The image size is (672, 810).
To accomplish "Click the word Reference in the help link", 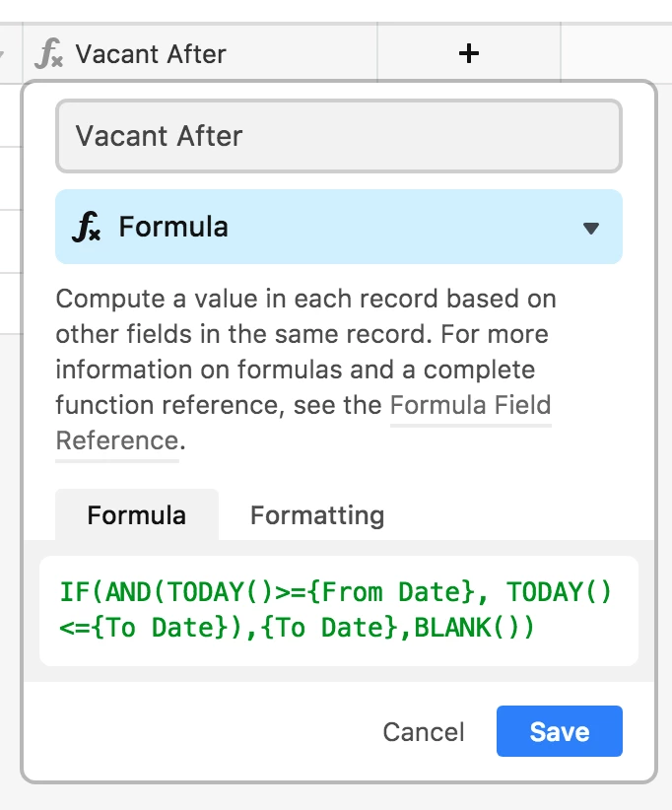I will click(x=116, y=440).
